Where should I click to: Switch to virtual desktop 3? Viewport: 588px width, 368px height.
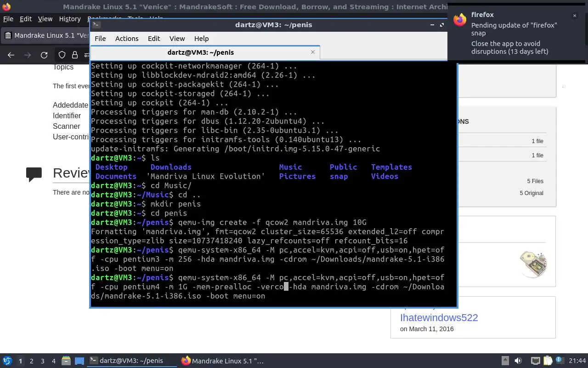[x=43, y=361]
